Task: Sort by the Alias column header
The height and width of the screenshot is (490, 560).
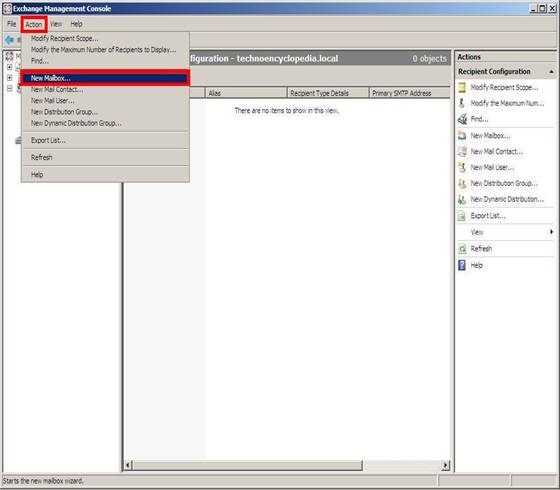Action: tap(246, 93)
